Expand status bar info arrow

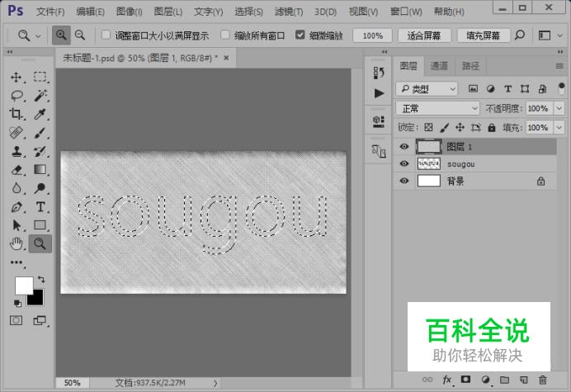point(215,383)
